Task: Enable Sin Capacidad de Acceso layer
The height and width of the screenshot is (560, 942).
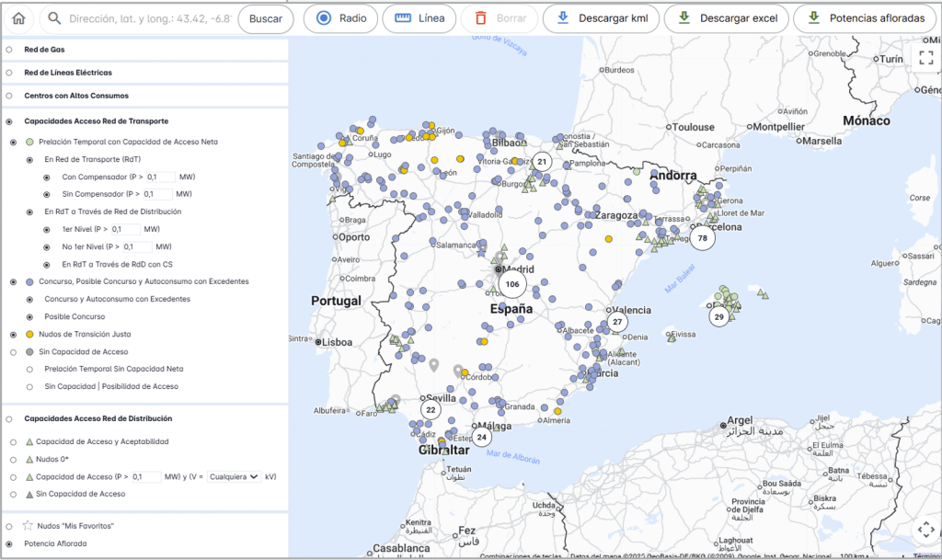Action: pos(13,352)
